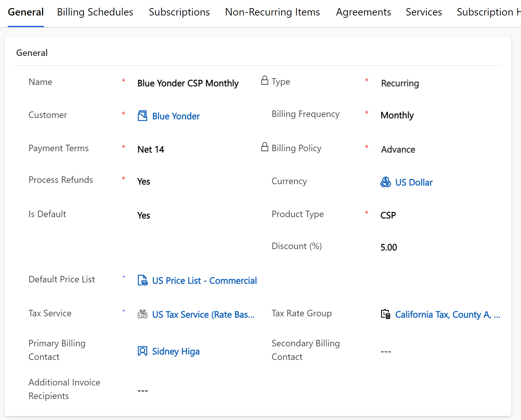Switch to the Billing Schedules tab
The height and width of the screenshot is (420, 521).
(x=95, y=12)
